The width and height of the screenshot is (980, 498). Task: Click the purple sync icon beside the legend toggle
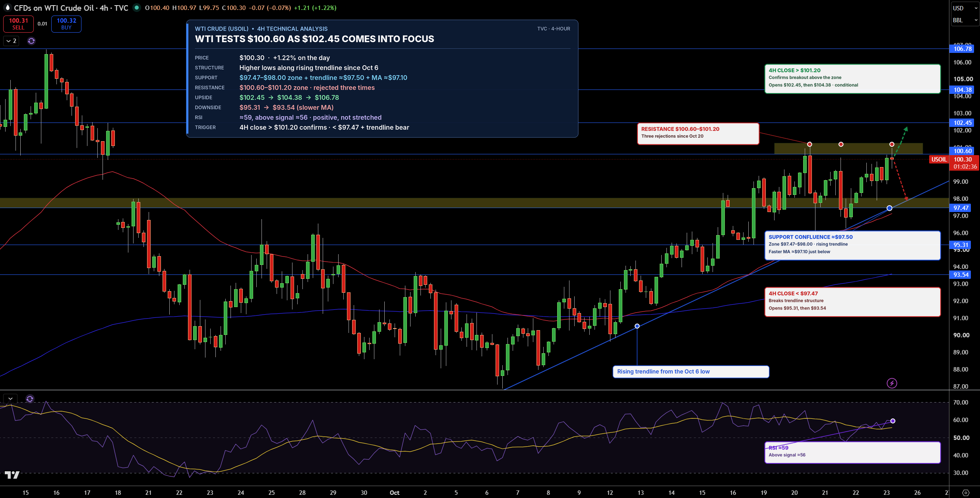[x=31, y=41]
